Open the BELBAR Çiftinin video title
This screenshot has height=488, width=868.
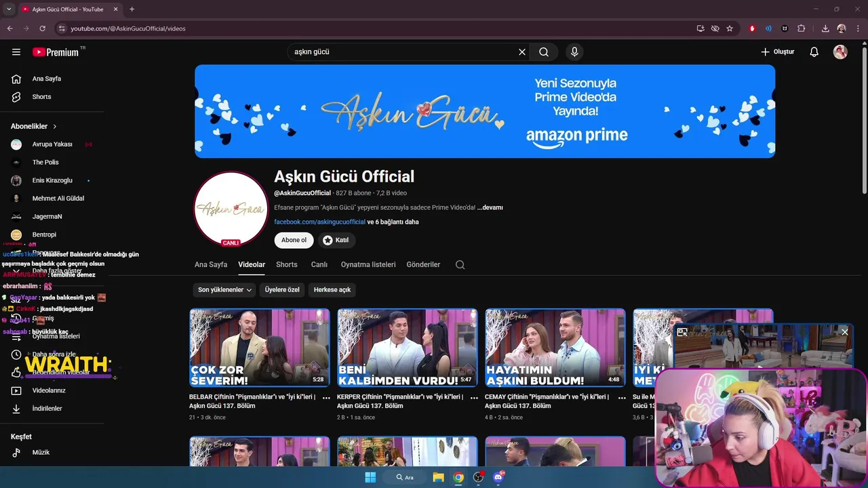(x=252, y=401)
